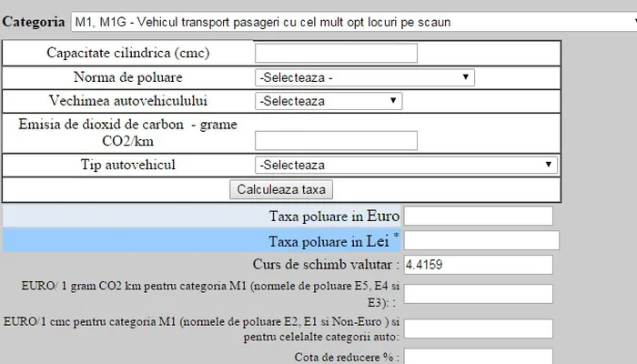Click the Norma de poluare label
Image resolution: width=637 pixels, height=364 pixels.
click(x=128, y=77)
